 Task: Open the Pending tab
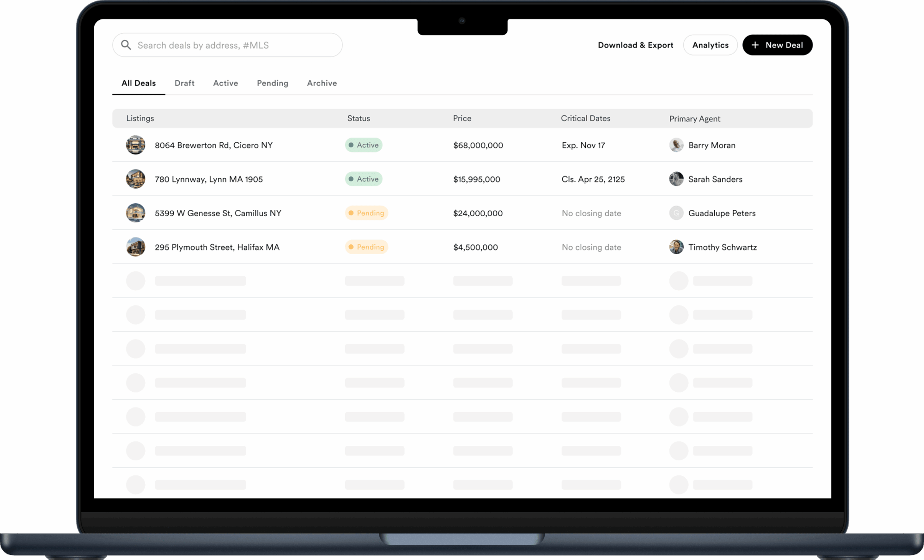coord(273,83)
